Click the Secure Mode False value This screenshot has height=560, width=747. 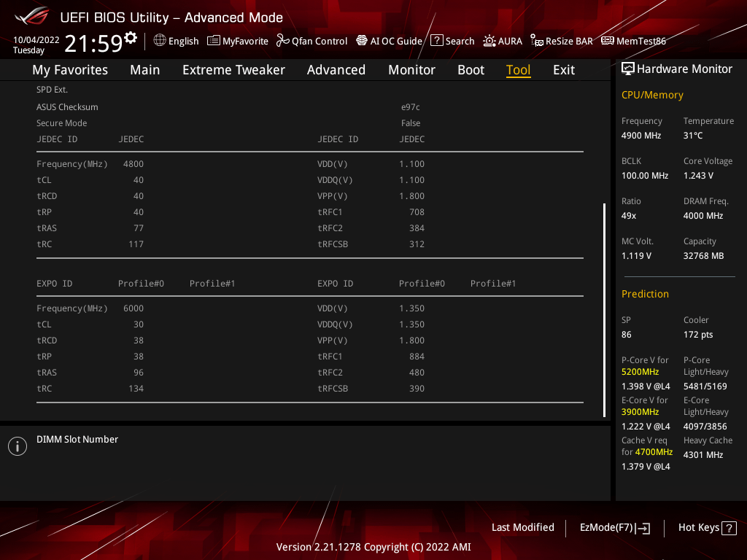(410, 123)
